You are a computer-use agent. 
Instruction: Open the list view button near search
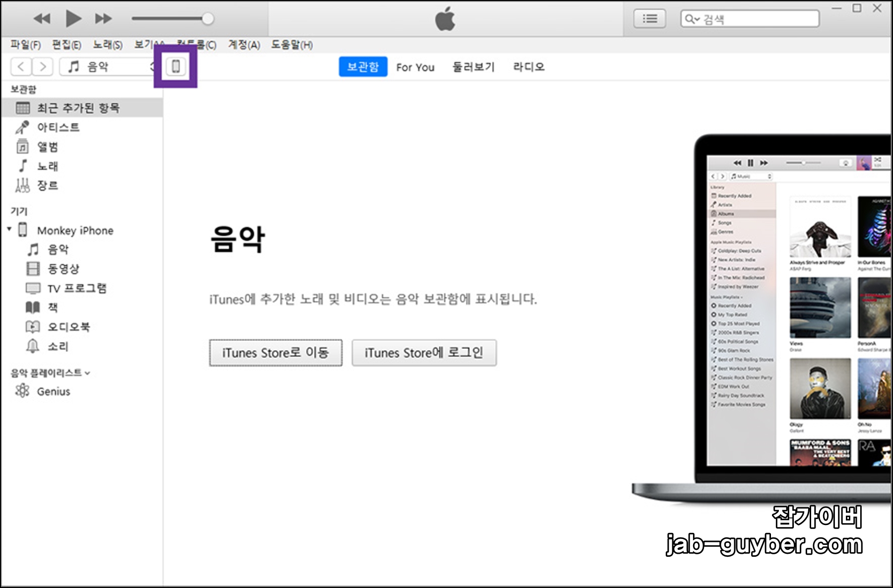pos(649,19)
